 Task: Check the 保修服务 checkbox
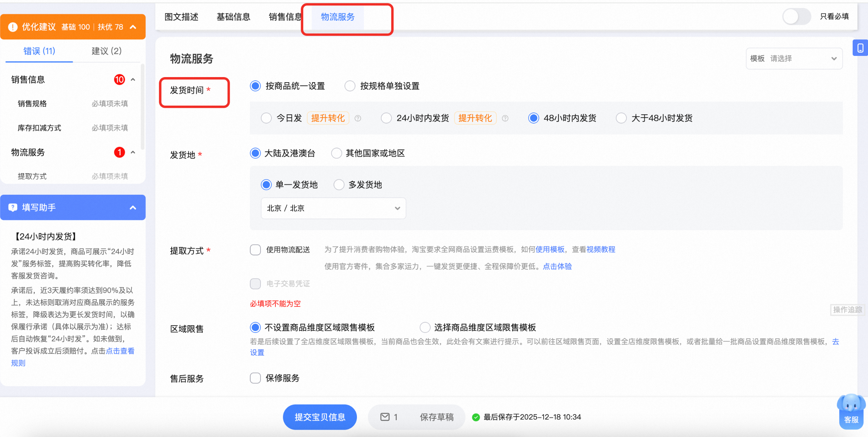click(255, 378)
